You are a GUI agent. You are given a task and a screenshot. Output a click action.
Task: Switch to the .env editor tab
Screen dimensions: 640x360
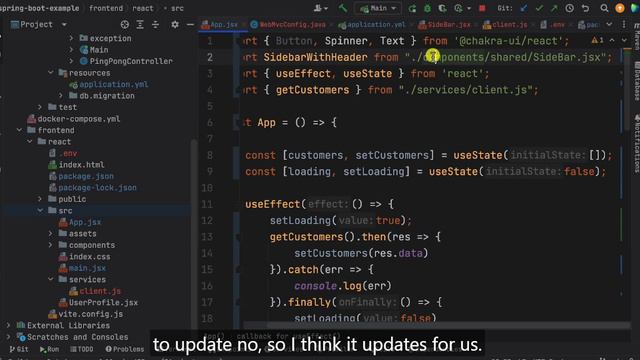[553, 24]
